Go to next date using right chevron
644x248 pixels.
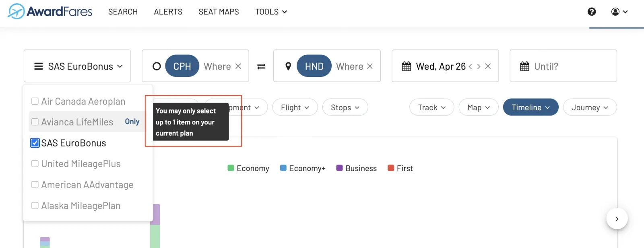[x=479, y=66]
